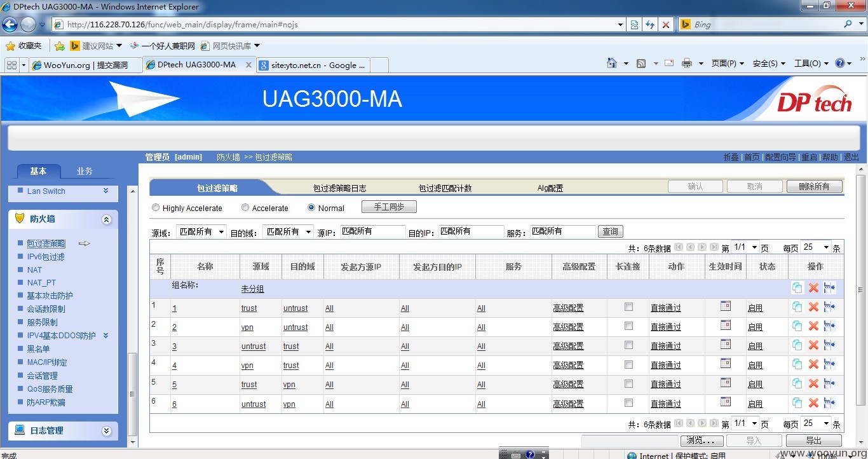Click 高级配置 link for rule 2
Screen dimensions: 868x459
coord(568,327)
